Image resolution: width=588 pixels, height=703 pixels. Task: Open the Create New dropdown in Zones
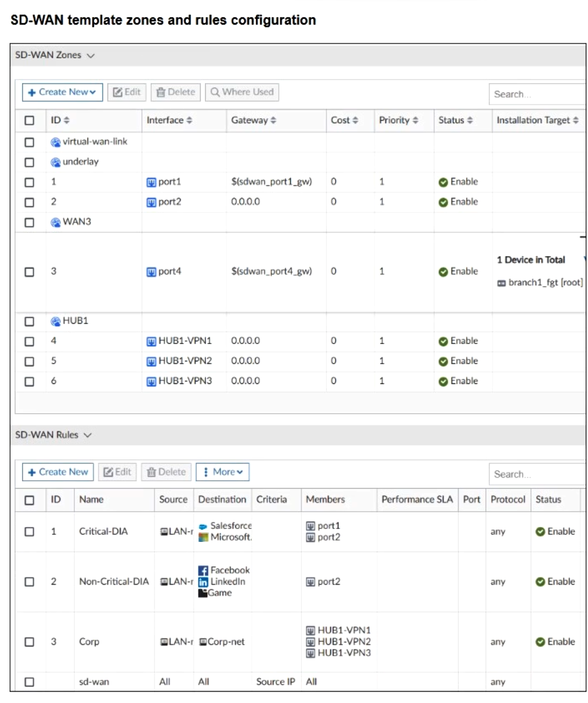click(62, 92)
